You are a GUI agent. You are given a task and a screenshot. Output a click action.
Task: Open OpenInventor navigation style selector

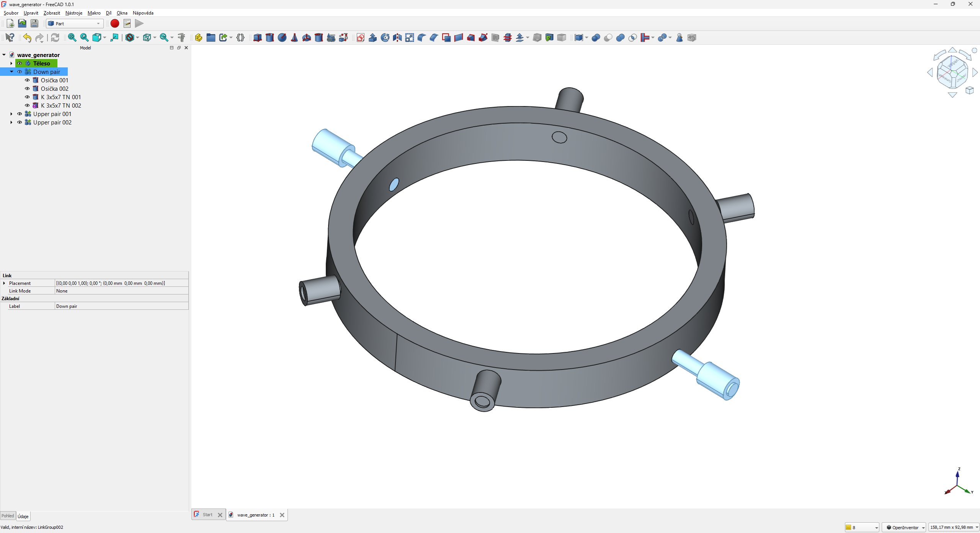(x=904, y=527)
